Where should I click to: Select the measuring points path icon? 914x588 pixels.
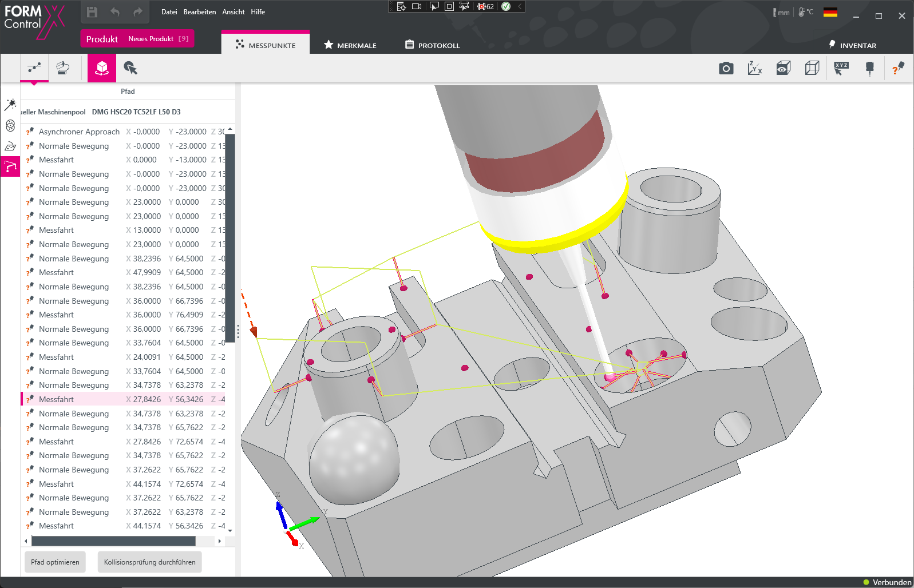(34, 68)
